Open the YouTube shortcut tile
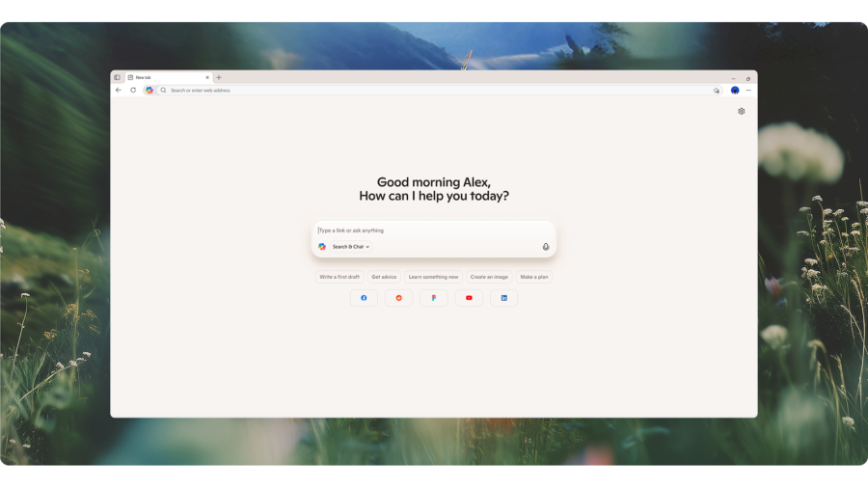Screen dimensions: 868x488 [469, 298]
